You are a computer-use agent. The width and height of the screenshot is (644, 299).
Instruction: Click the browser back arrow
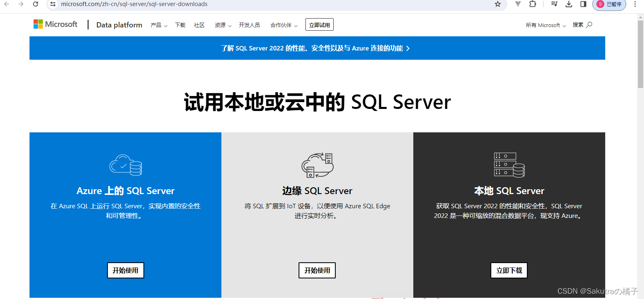coord(6,4)
